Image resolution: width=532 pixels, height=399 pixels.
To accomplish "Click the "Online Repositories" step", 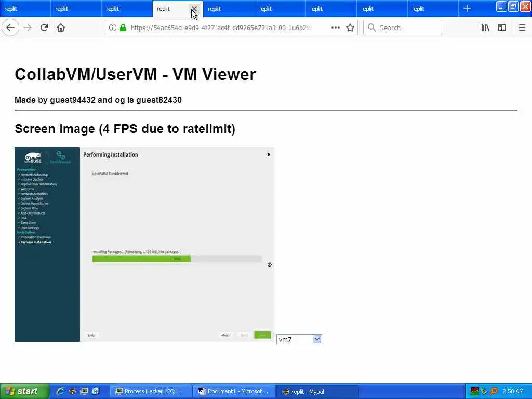I will tap(35, 204).
